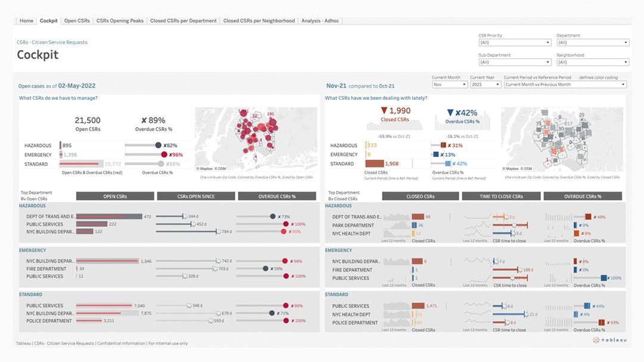Click the CLOSED CSRs column header button
This screenshot has height=362, width=644.
(420, 196)
